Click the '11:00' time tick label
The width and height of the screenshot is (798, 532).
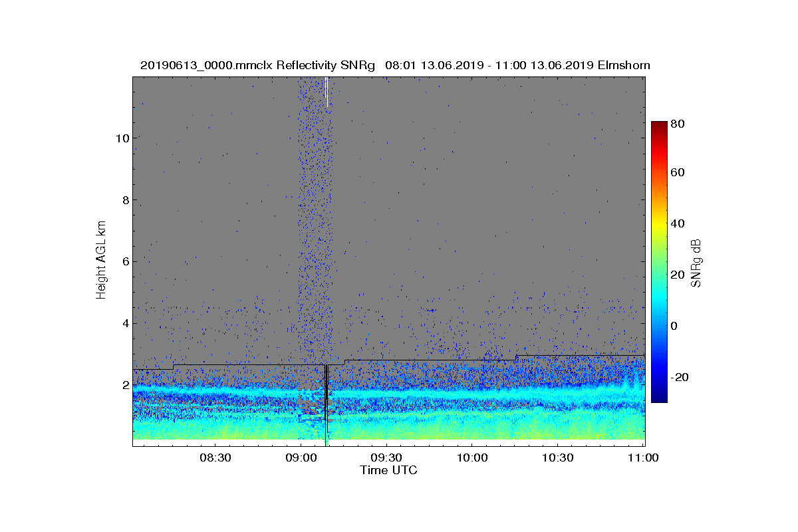[643, 458]
